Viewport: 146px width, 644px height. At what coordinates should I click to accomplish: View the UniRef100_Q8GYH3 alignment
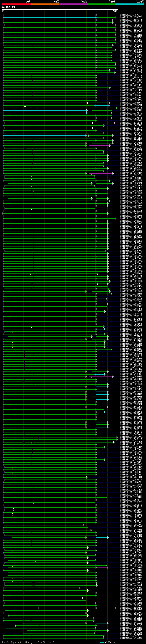pyautogui.click(x=131, y=53)
